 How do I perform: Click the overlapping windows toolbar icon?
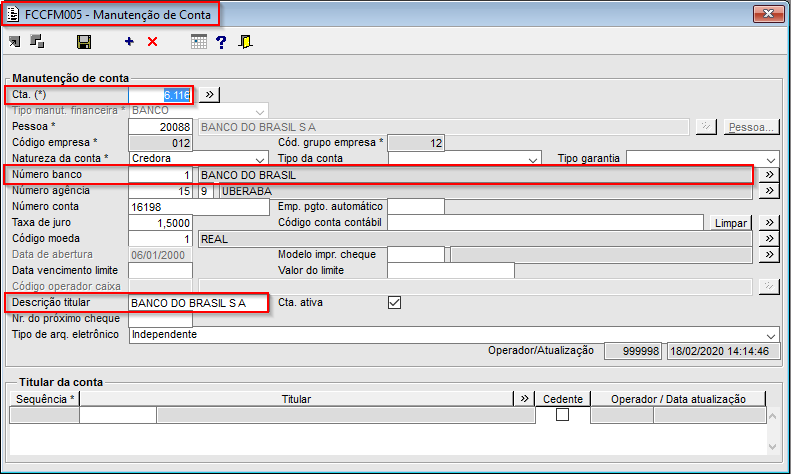tap(37, 41)
